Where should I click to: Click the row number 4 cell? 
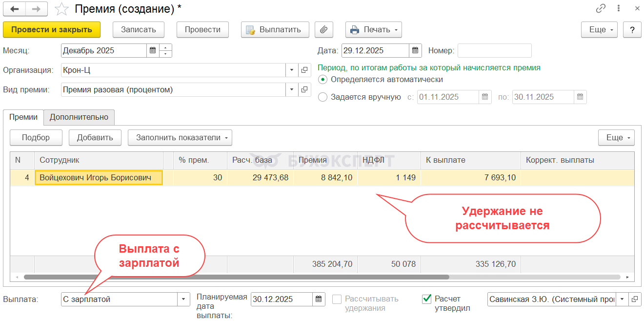(x=22, y=177)
